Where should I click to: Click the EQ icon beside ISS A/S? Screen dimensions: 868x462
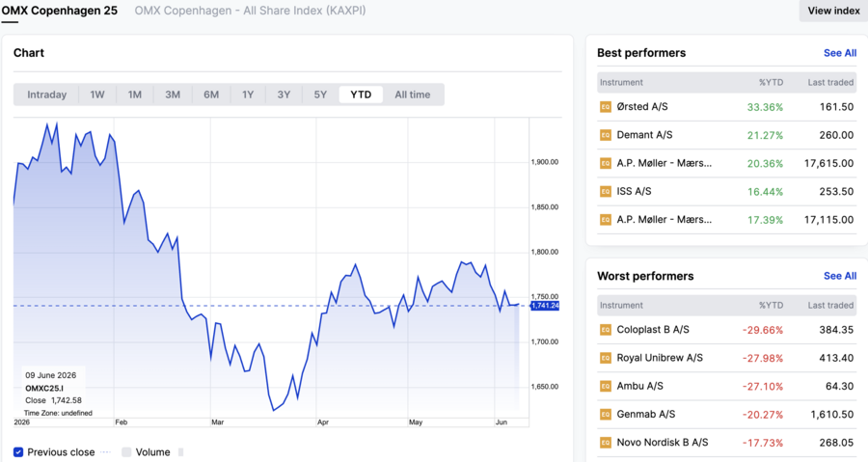point(606,191)
